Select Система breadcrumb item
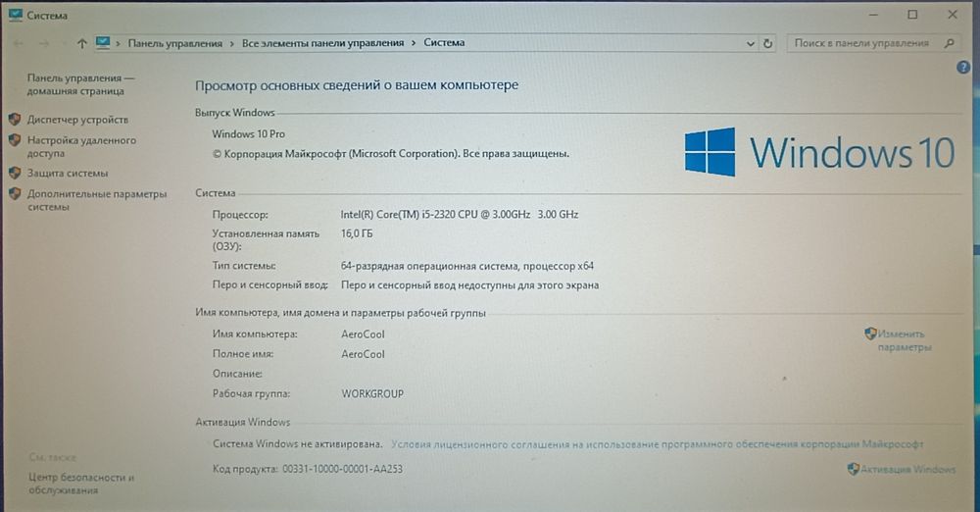Screen dimensions: 980x512 [x=444, y=42]
